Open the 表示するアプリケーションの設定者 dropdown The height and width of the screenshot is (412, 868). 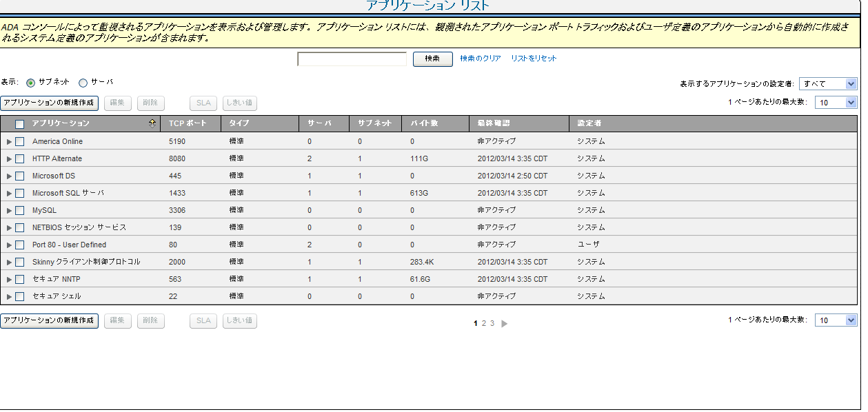click(828, 83)
